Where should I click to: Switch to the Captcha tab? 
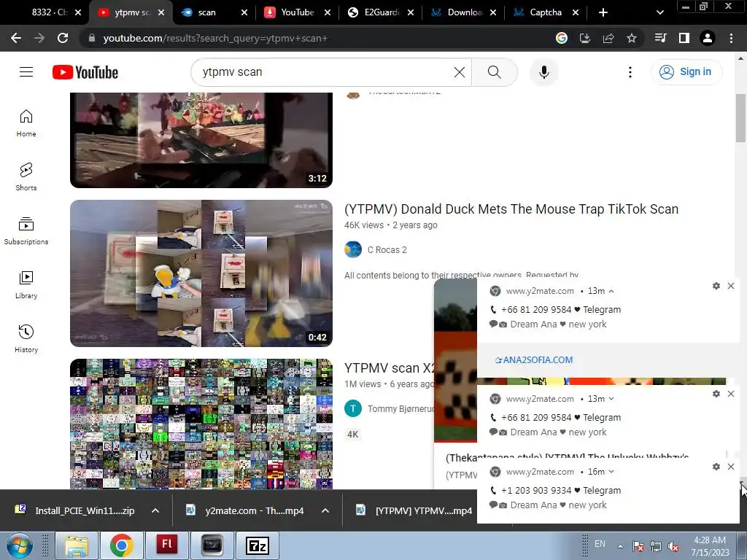click(x=546, y=12)
